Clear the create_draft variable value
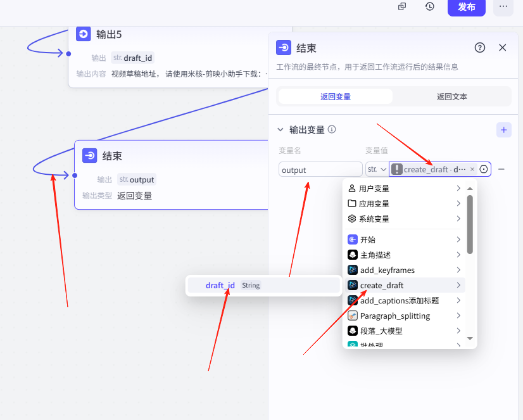Screen dimensions: 523x420 (x=472, y=170)
